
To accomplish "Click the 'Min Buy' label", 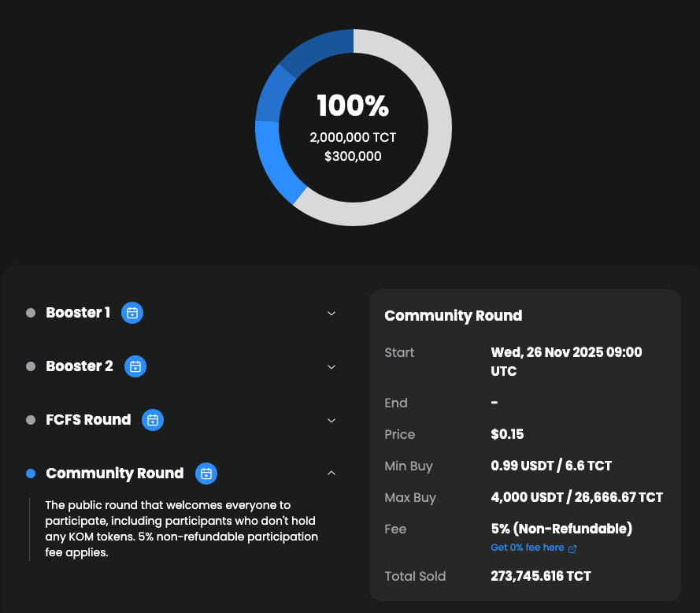I will pos(409,466).
